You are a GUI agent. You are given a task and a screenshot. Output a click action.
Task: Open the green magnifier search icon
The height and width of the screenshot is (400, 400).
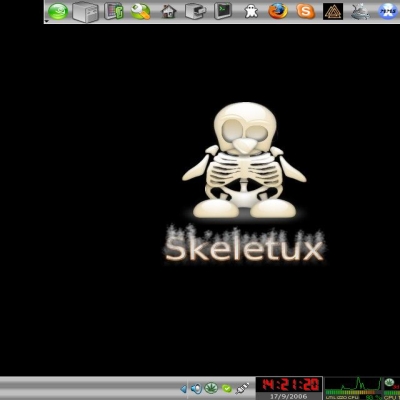(140, 11)
